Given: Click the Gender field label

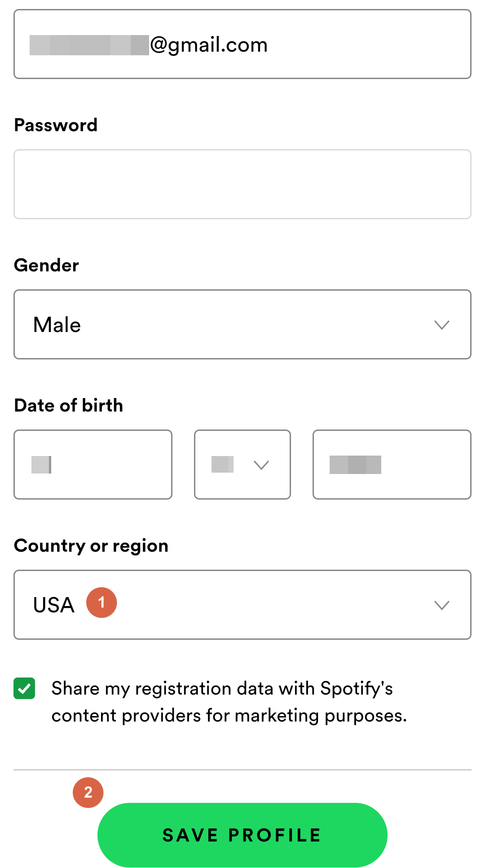Looking at the screenshot, I should (47, 266).
